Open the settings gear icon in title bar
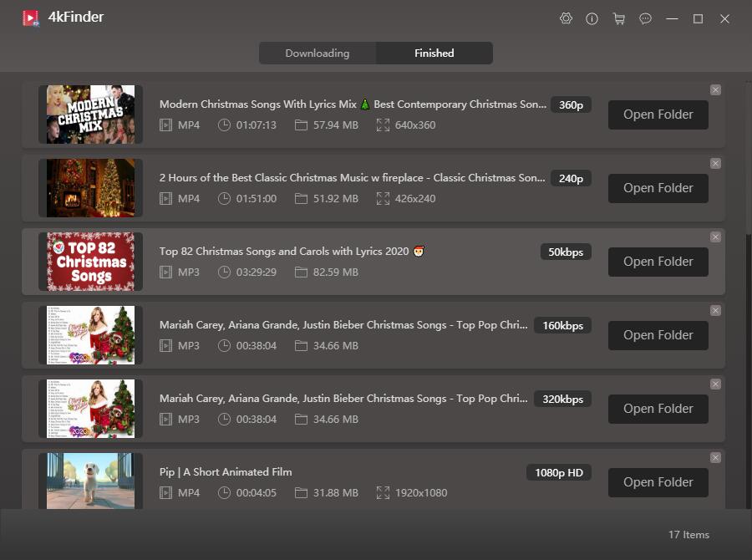The image size is (752, 560). click(566, 18)
